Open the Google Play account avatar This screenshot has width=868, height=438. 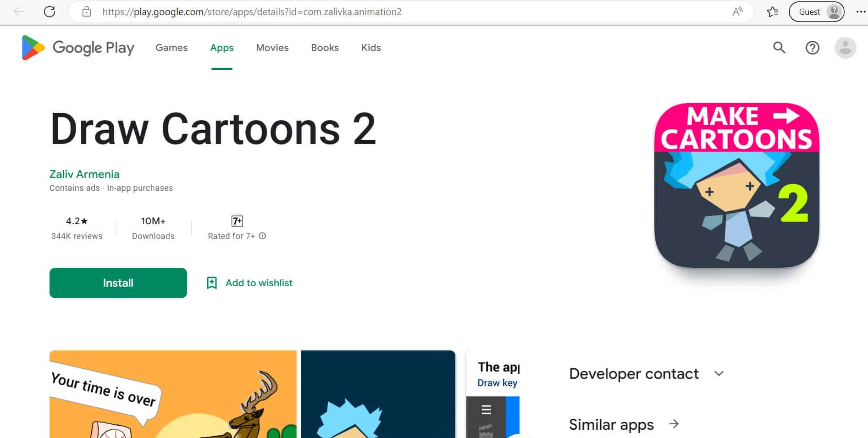(x=845, y=48)
